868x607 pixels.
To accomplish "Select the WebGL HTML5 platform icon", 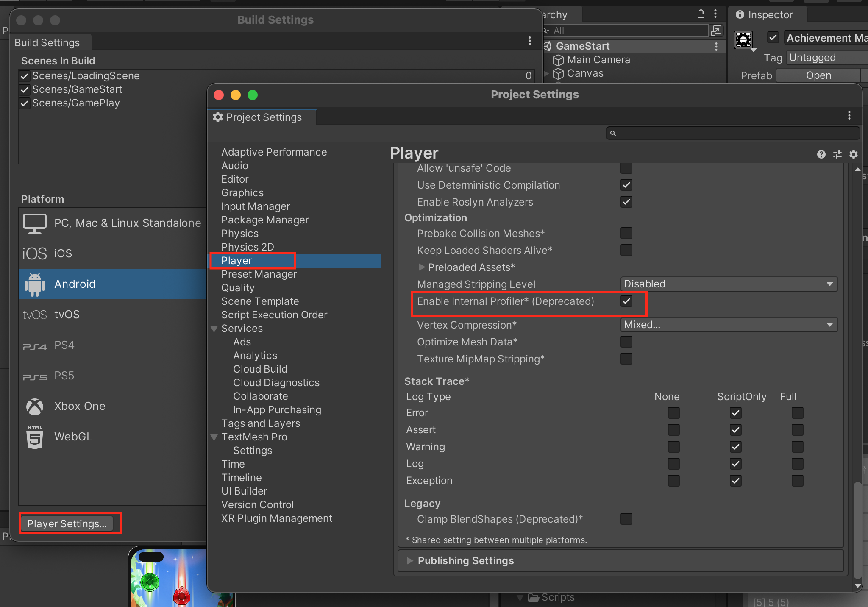I will click(x=35, y=437).
